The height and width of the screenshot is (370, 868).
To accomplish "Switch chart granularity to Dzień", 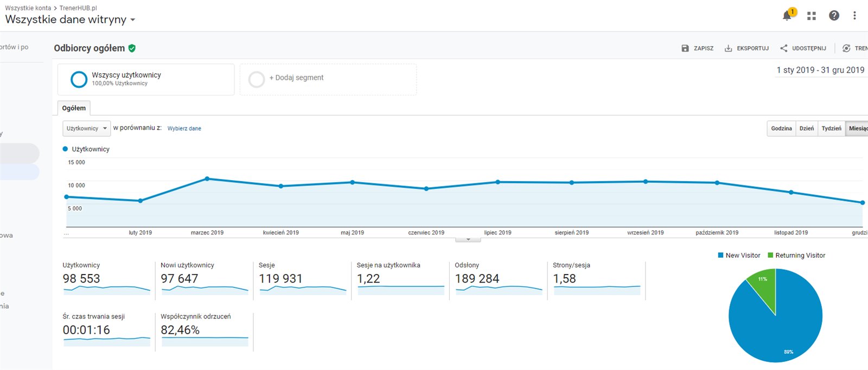I will [806, 129].
